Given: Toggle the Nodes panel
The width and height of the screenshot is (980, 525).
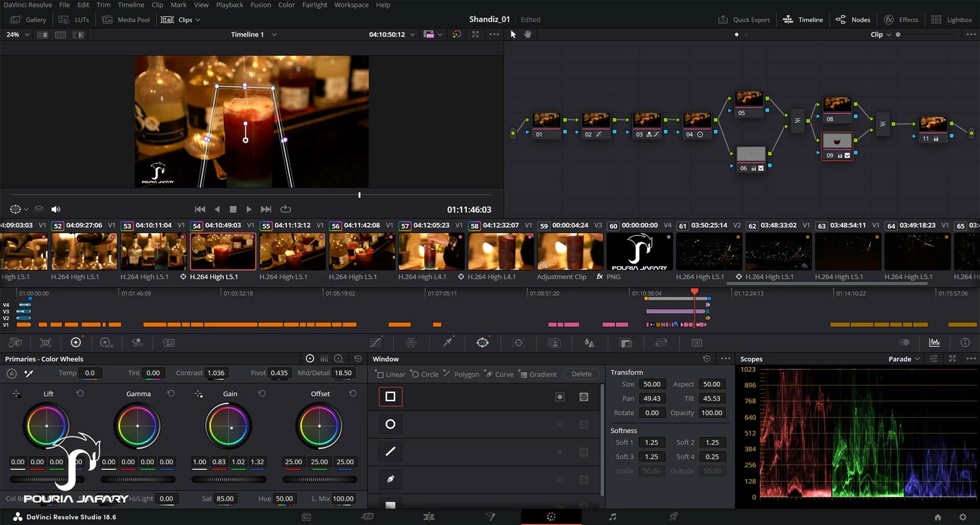Looking at the screenshot, I should (x=853, y=19).
